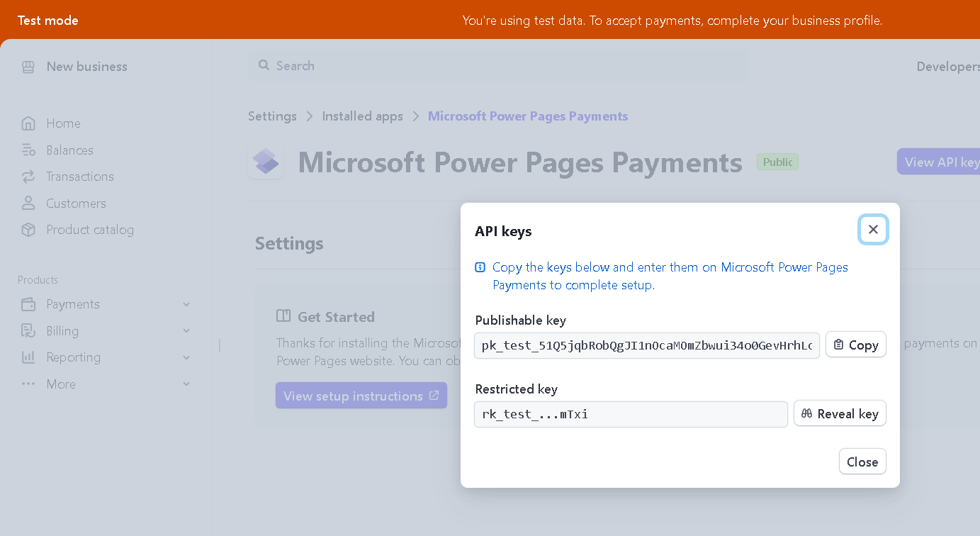Click the New business storefront icon
Image resolution: width=980 pixels, height=536 pixels.
tap(28, 67)
